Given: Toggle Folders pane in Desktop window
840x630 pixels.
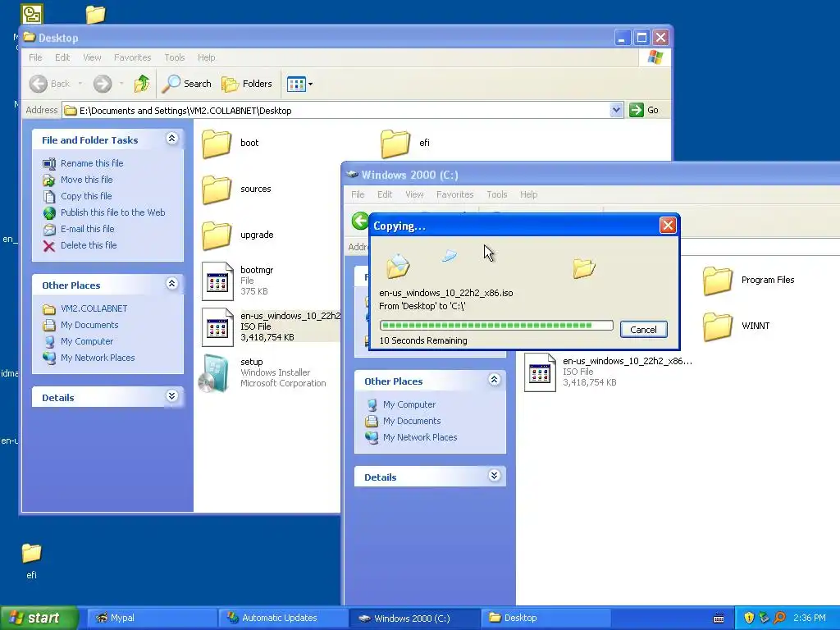Looking at the screenshot, I should tap(247, 84).
